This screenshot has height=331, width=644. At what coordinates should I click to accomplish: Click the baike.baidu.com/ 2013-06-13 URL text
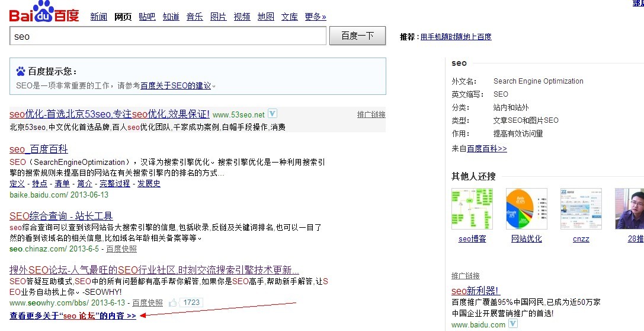[x=59, y=195]
